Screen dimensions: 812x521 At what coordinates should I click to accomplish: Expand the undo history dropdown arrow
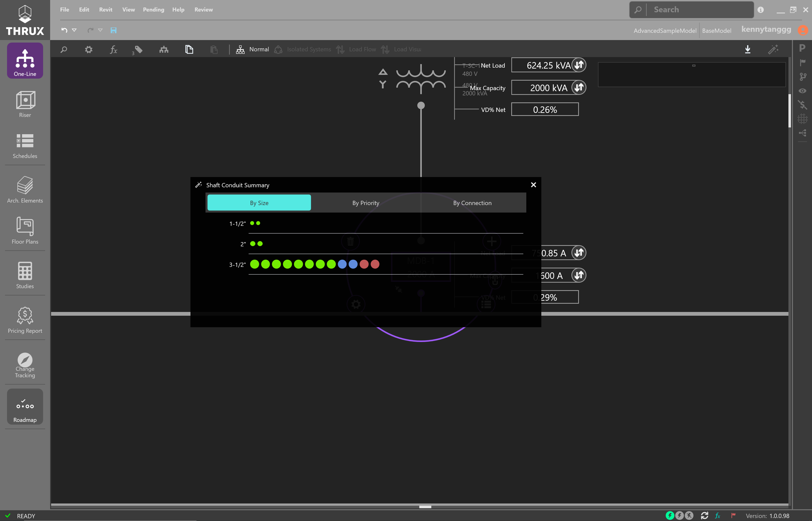pos(74,30)
